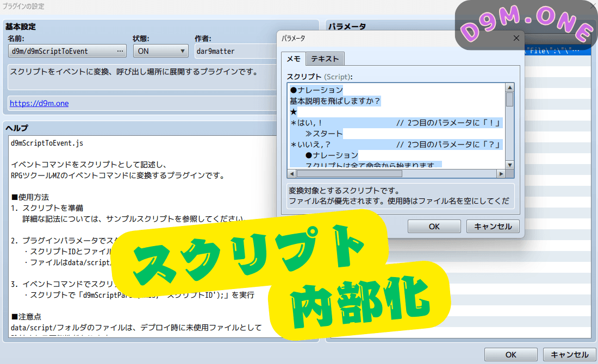Click the plugin description text box
598x364 pixels.
click(142, 77)
